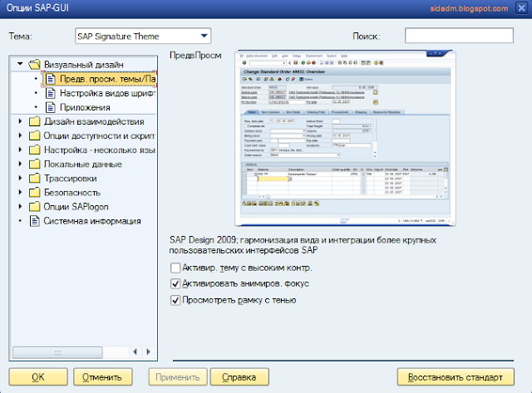
Task: Uncheck Активировать анимиров. фокус
Action: coord(175,283)
